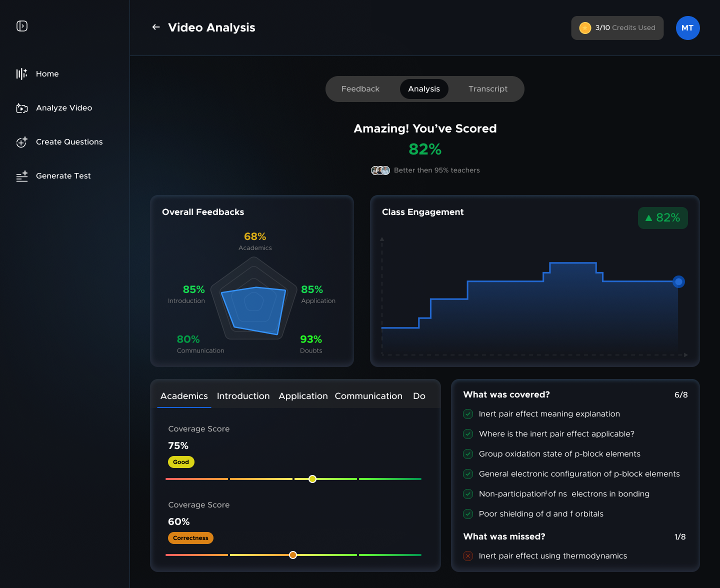Click the Create Questions icon

coord(21,142)
